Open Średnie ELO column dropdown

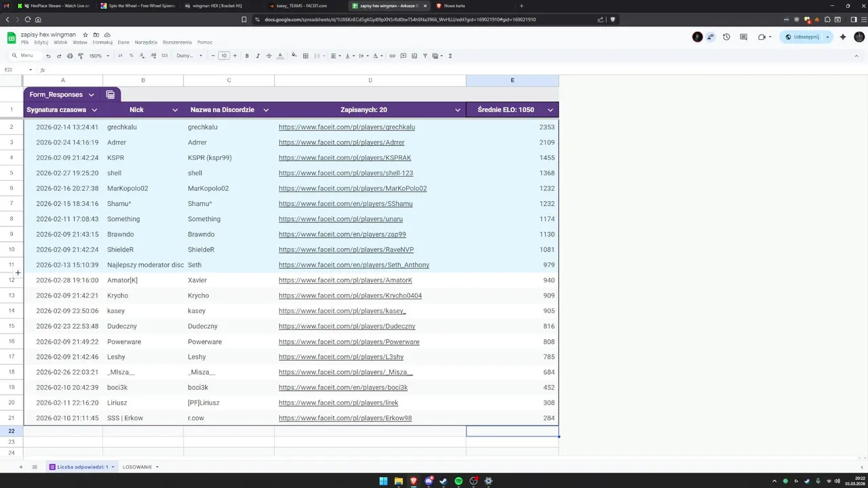[x=550, y=110]
